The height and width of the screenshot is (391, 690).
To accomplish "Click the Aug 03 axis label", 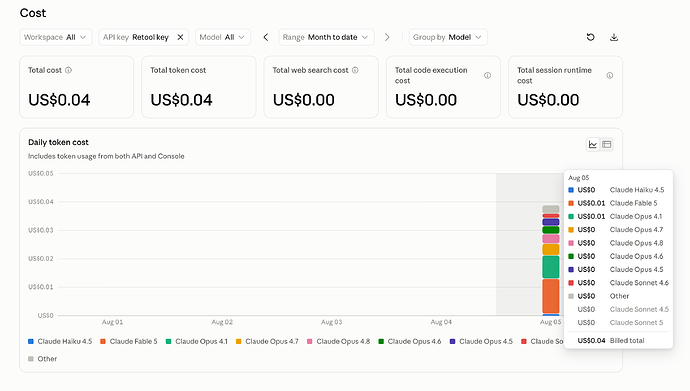I will (331, 322).
